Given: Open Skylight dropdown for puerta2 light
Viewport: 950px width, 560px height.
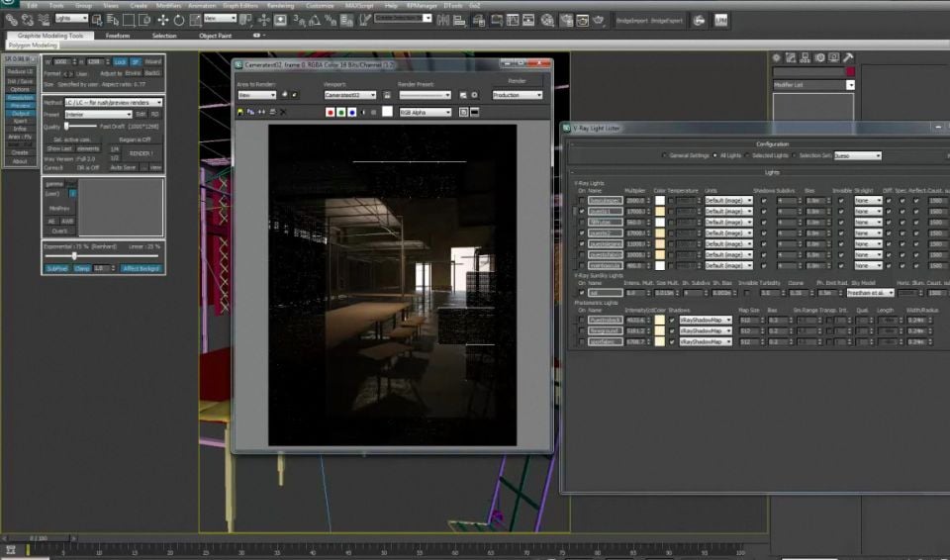Looking at the screenshot, I should point(868,233).
